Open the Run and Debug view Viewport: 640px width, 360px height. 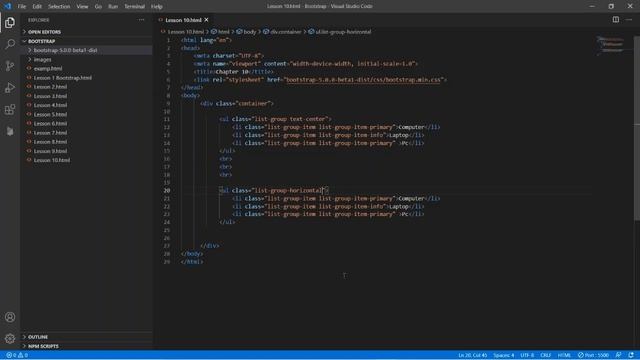click(x=10, y=88)
